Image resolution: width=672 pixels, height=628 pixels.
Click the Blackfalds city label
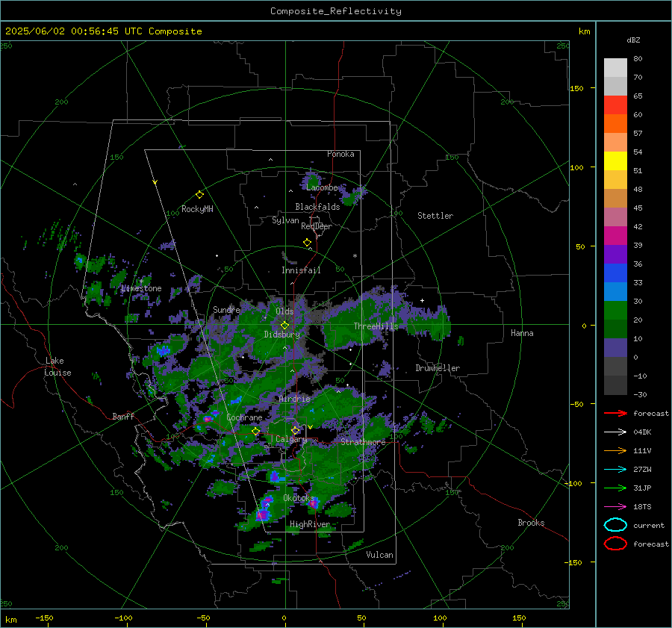point(317,207)
